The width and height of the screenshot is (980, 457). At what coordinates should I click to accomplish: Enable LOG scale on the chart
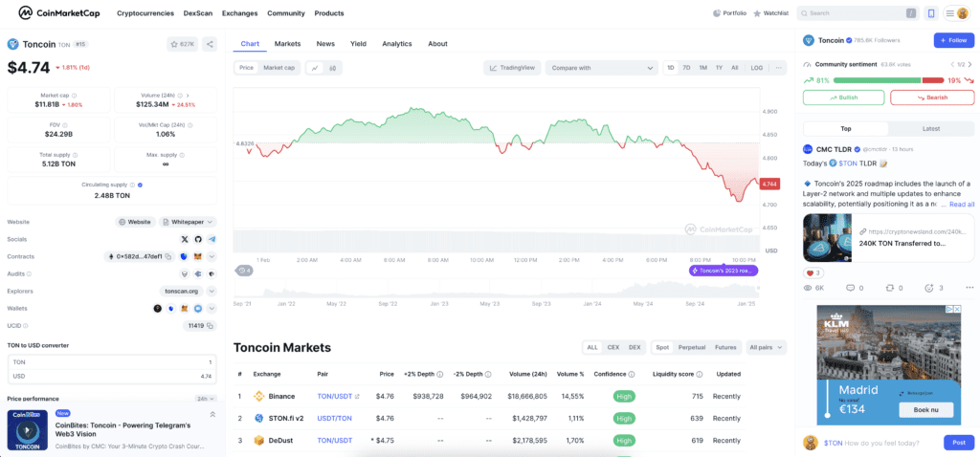click(757, 68)
